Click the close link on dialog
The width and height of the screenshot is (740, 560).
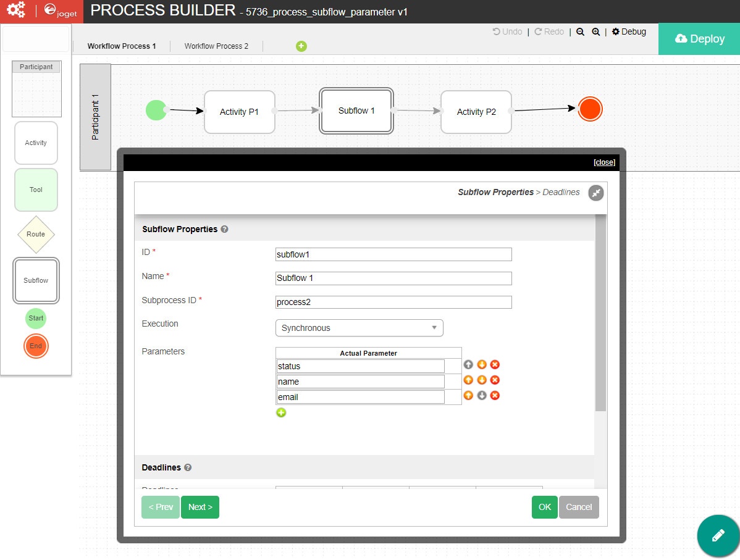tap(604, 162)
